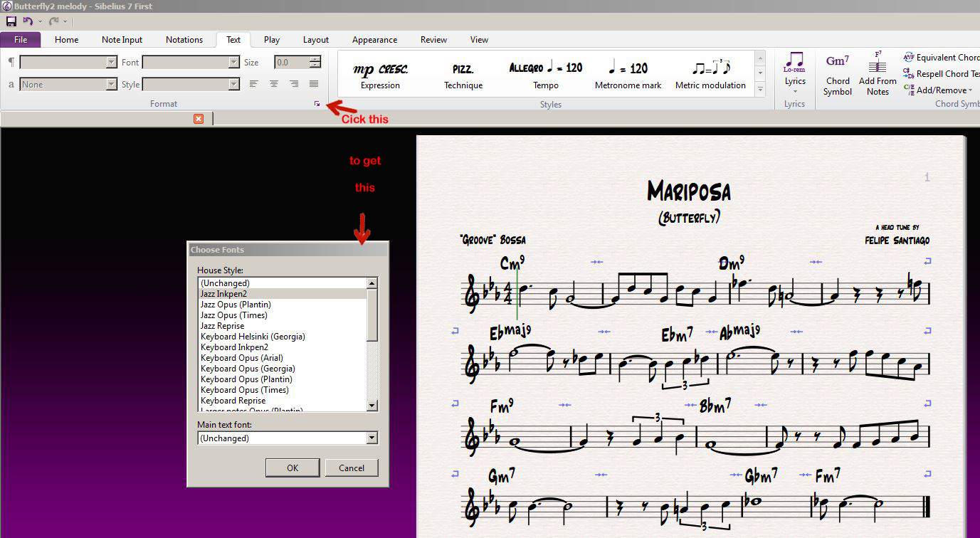Open the Appearance ribbon tab
Screen dimensions: 980x538
(x=374, y=40)
